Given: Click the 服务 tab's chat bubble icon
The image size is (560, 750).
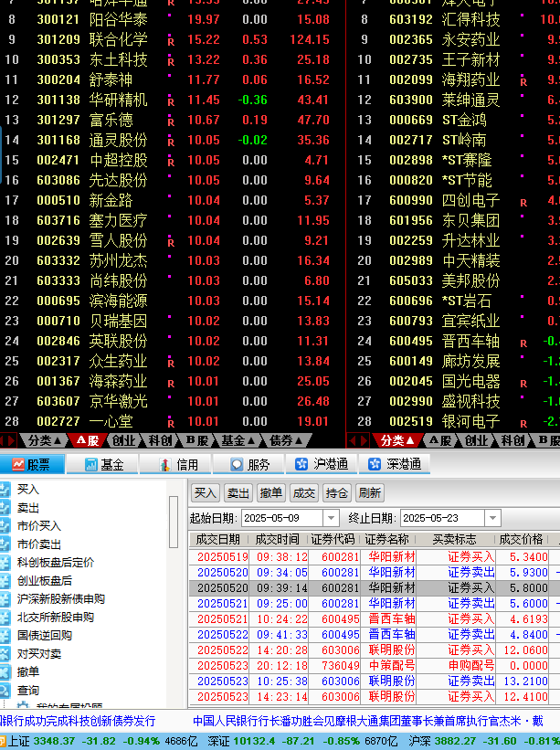Looking at the screenshot, I should 237,464.
